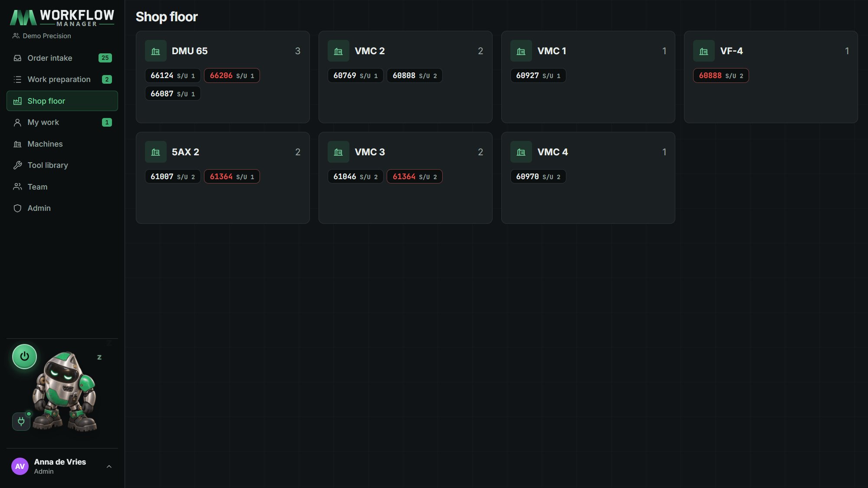
Task: Click the Demo Precision organization label
Action: [x=42, y=36]
